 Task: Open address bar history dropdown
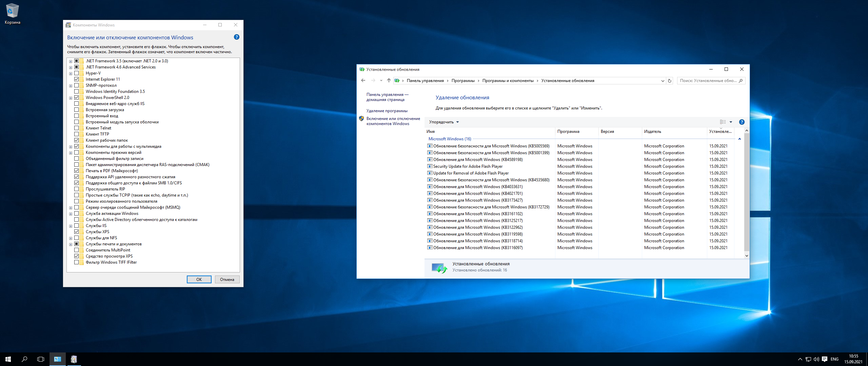point(663,81)
